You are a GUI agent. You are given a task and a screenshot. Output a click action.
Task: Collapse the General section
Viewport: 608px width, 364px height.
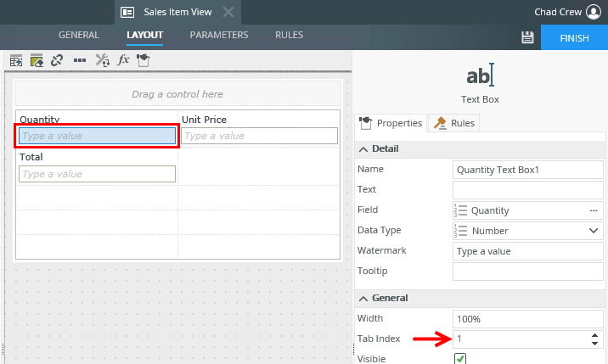click(x=363, y=298)
